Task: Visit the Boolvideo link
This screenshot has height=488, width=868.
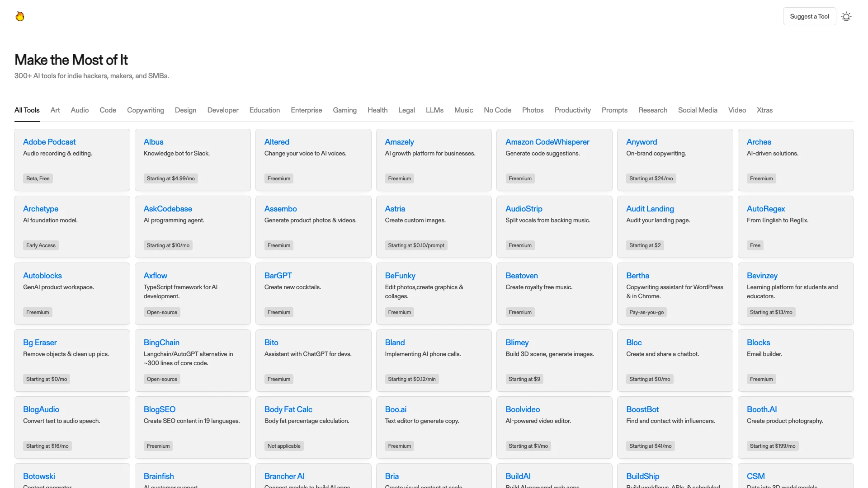Action: [522, 409]
